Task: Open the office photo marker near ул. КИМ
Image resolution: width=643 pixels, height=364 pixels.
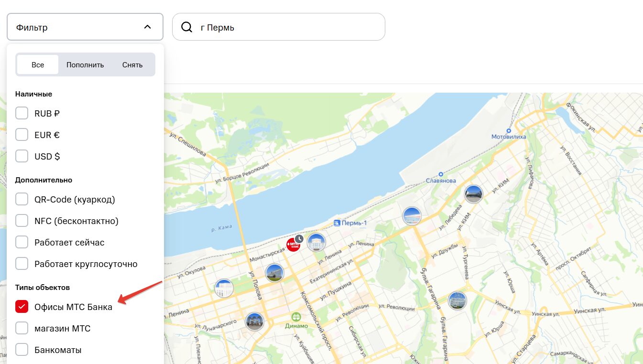Action: (x=474, y=194)
